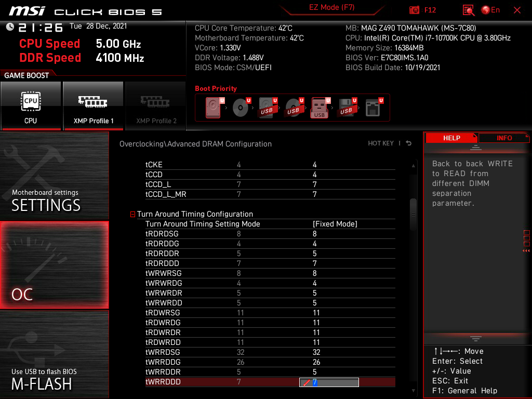Image resolution: width=532 pixels, height=399 pixels.
Task: Click the clock icon beside the time
Action: point(10,26)
